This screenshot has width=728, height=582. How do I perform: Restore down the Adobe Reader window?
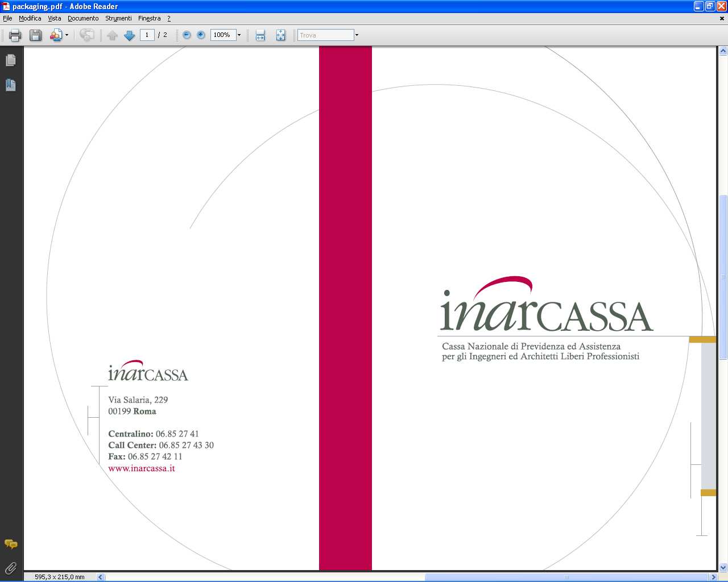point(710,6)
